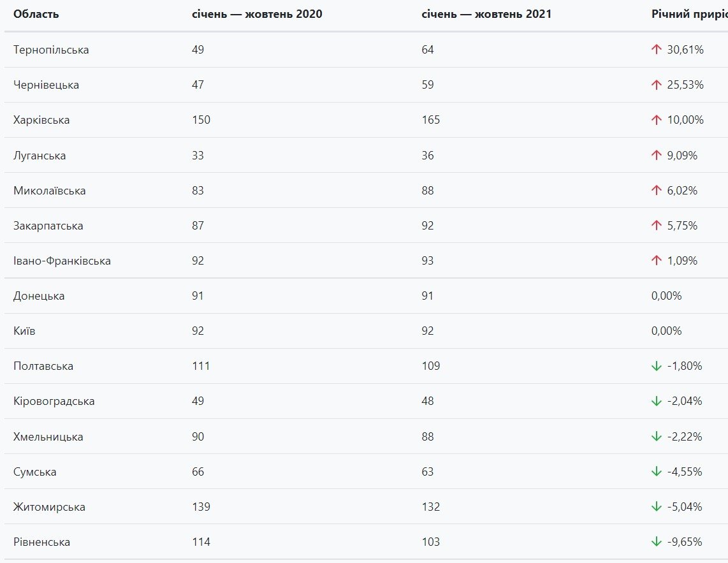Click the Річний приріст column header

688,14
